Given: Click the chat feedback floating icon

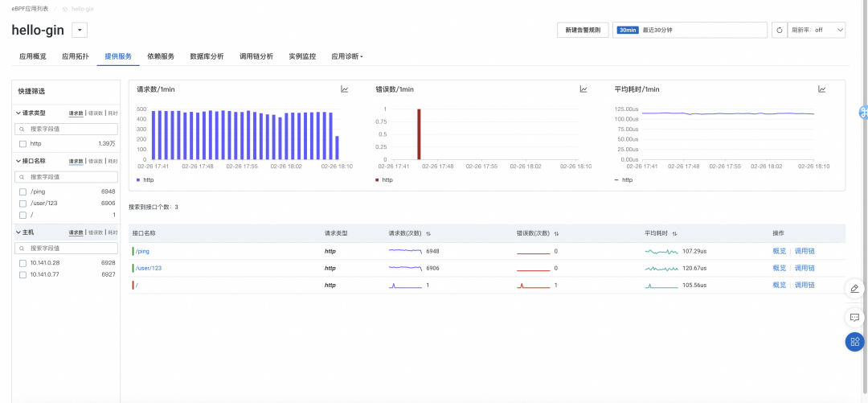Looking at the screenshot, I should [854, 318].
